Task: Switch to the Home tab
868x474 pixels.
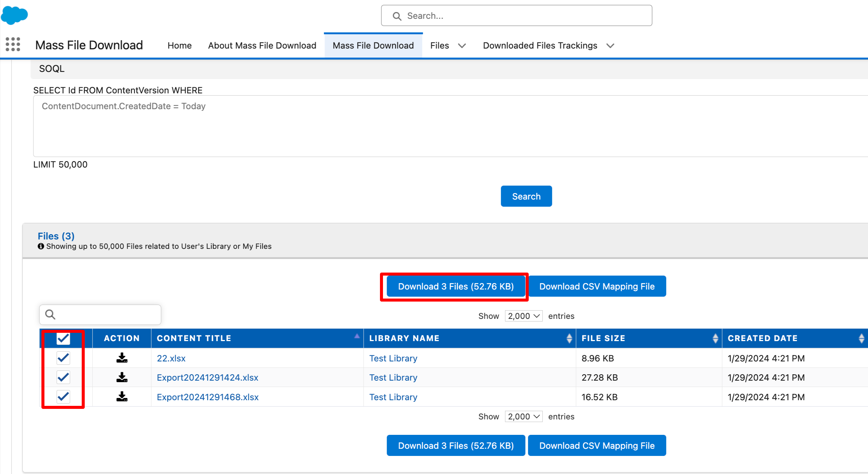Action: (x=179, y=46)
